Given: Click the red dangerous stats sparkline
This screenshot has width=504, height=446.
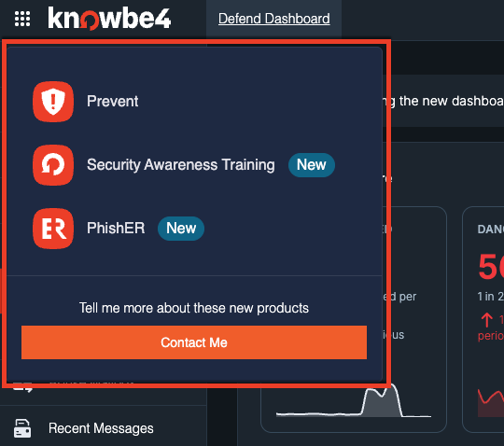Looking at the screenshot, I should point(491,403).
